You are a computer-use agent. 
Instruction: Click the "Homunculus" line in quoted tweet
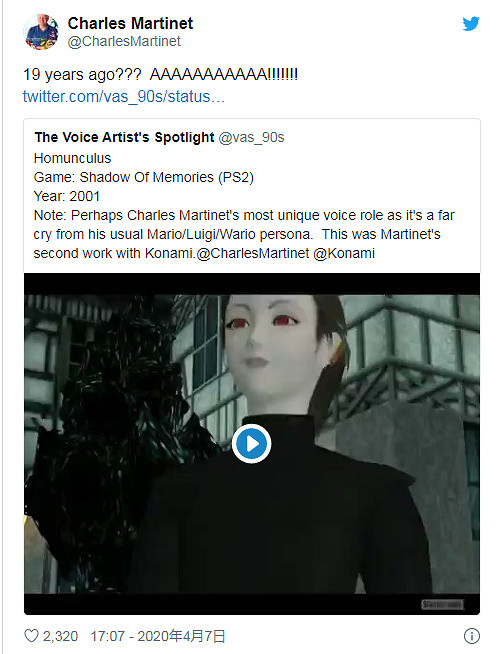pos(73,158)
